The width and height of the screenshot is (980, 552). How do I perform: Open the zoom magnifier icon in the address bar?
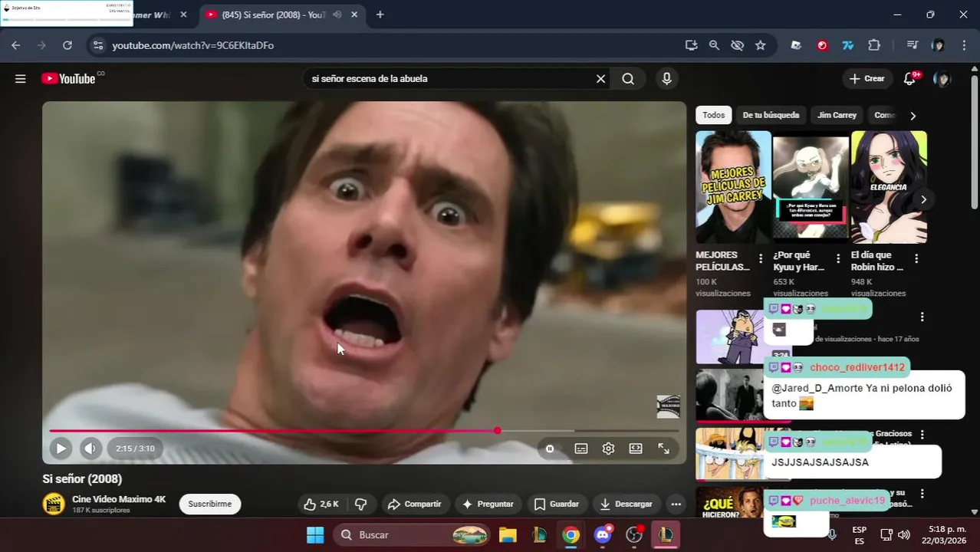point(714,45)
